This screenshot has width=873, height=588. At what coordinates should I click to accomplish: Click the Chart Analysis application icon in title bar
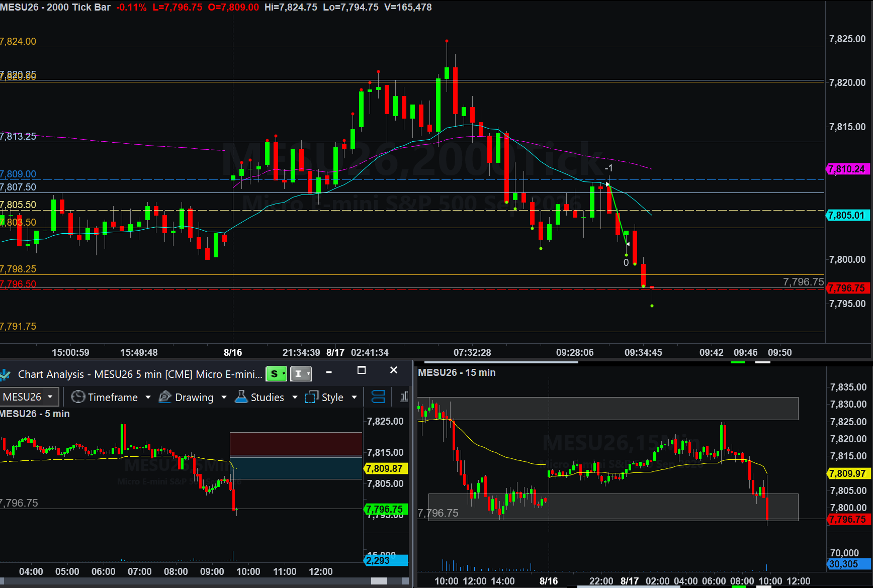click(5, 374)
